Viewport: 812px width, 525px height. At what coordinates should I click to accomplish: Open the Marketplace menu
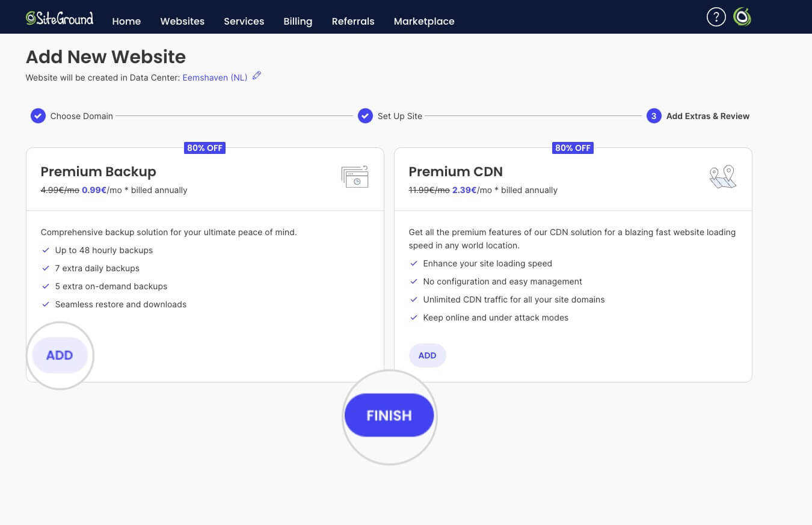click(424, 21)
